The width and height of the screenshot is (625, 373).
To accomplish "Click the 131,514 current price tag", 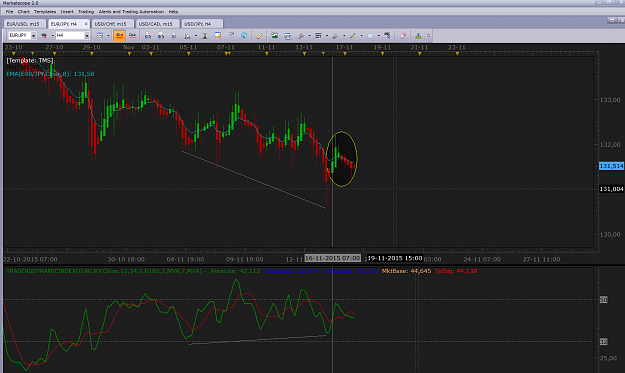I will [611, 166].
